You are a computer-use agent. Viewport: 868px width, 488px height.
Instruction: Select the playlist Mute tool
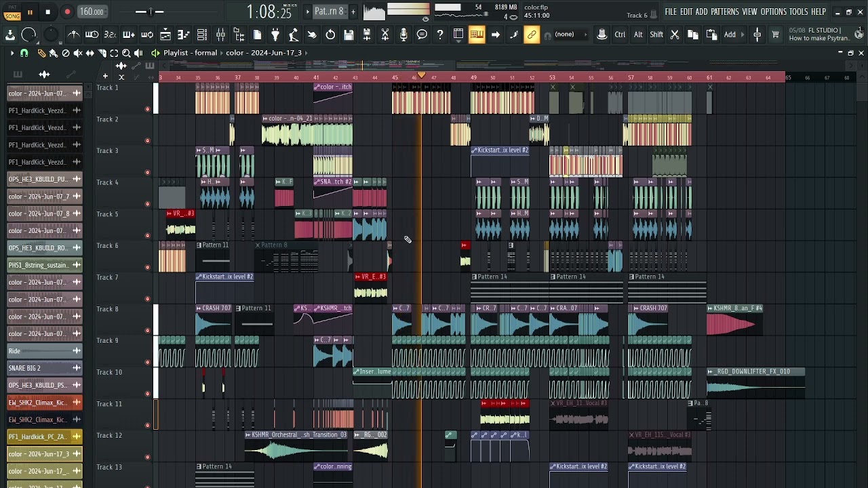click(77, 53)
